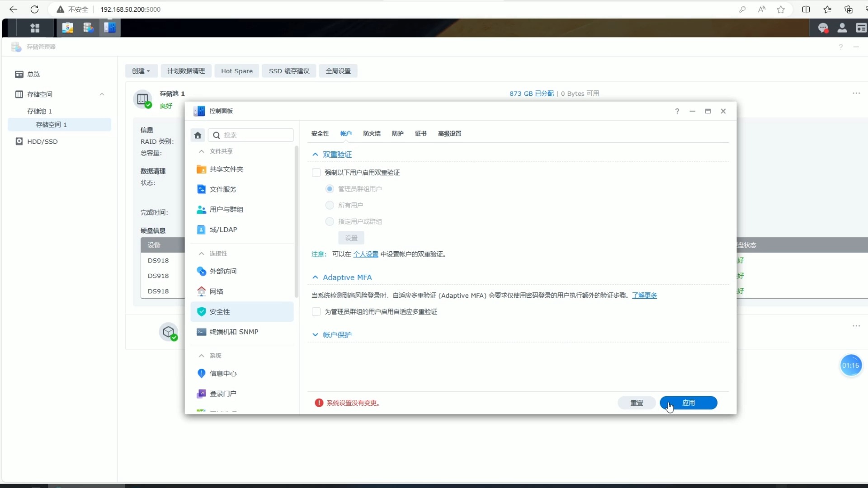Viewport: 868px width, 488px height.
Task: Open 终端机和 SNMP settings
Action: 234,331
